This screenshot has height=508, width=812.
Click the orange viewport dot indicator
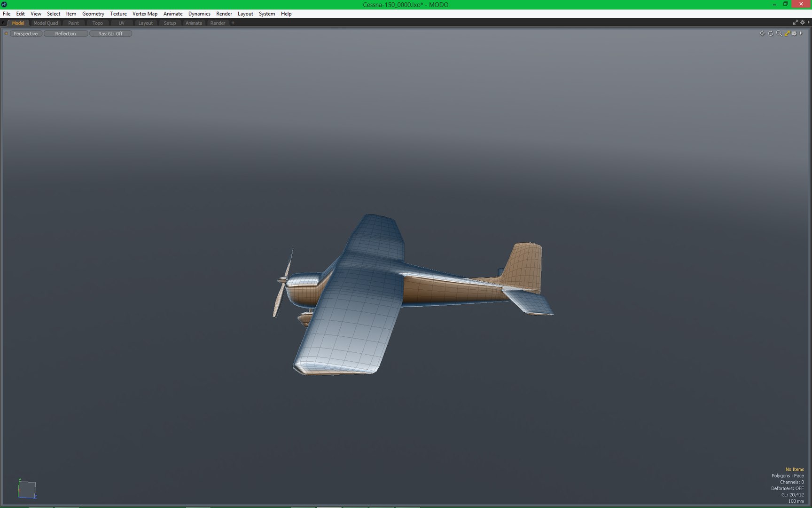(x=6, y=33)
